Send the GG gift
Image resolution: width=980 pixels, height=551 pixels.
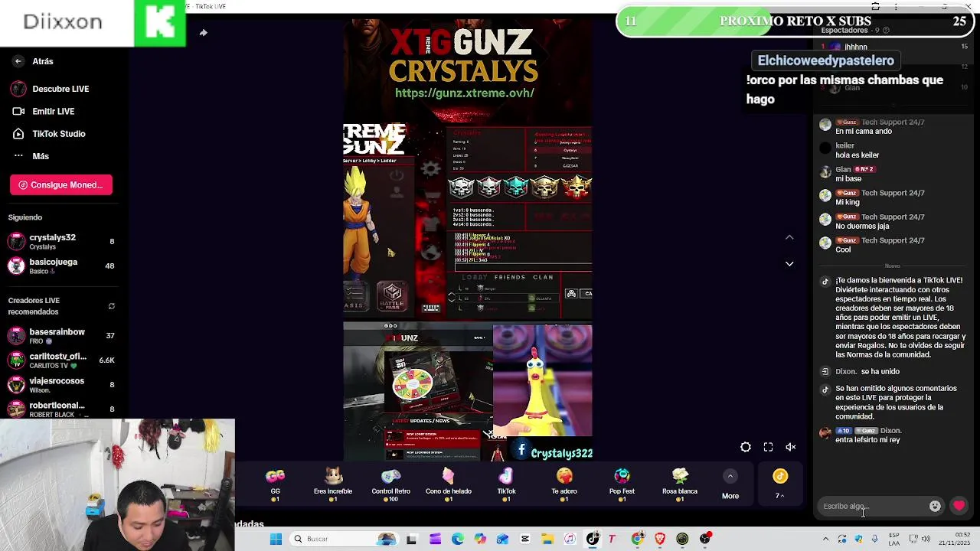(275, 484)
